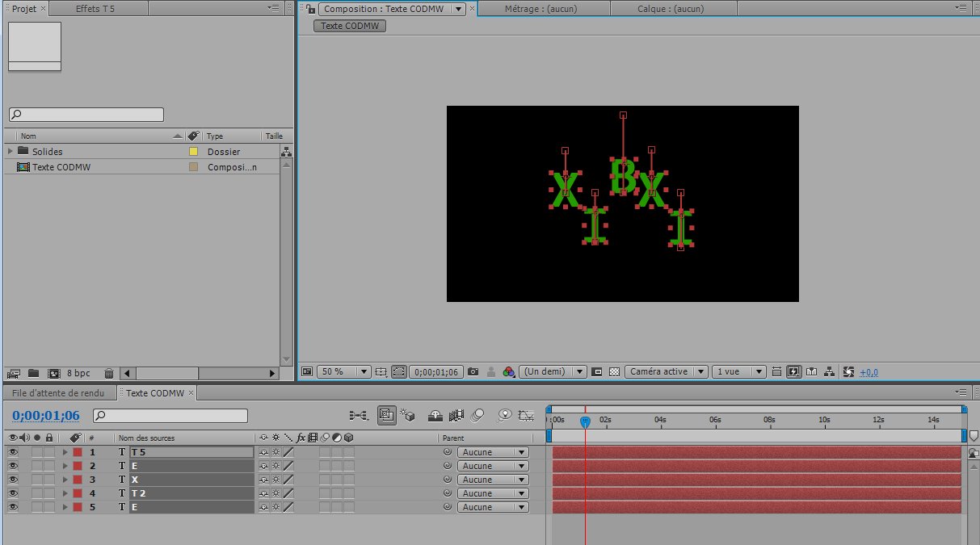The image size is (980, 545).
Task: Open Parent dropdown 'Aucune' for layer 1
Action: click(x=493, y=452)
